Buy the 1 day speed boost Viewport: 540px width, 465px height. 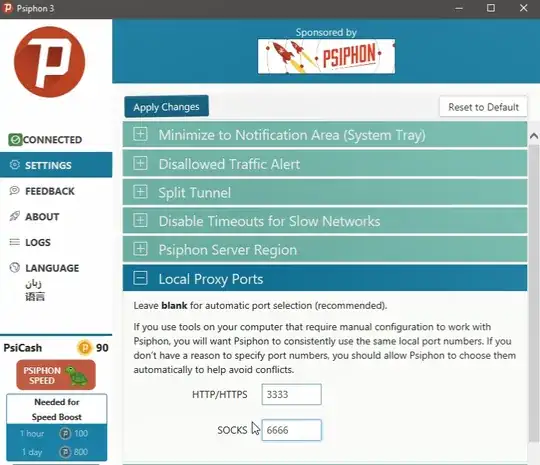pos(56,452)
